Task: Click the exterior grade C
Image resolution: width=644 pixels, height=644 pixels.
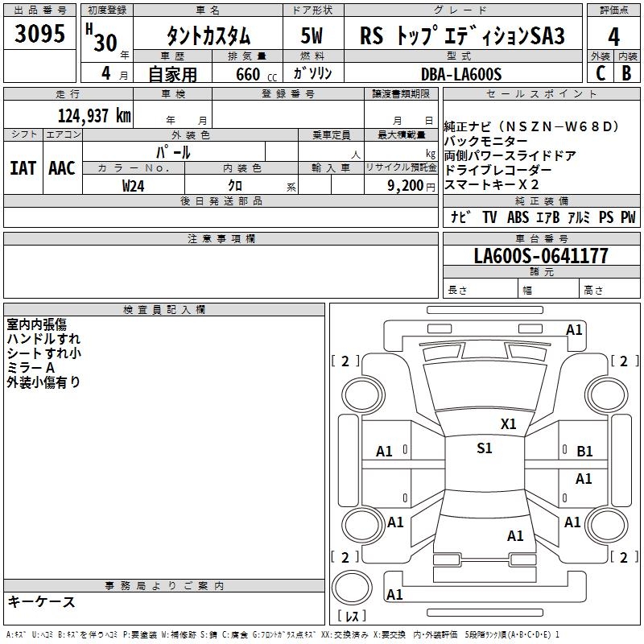Action: pos(601,73)
